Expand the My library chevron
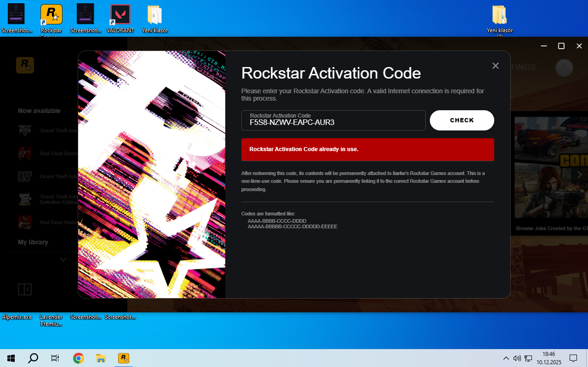 (63, 260)
